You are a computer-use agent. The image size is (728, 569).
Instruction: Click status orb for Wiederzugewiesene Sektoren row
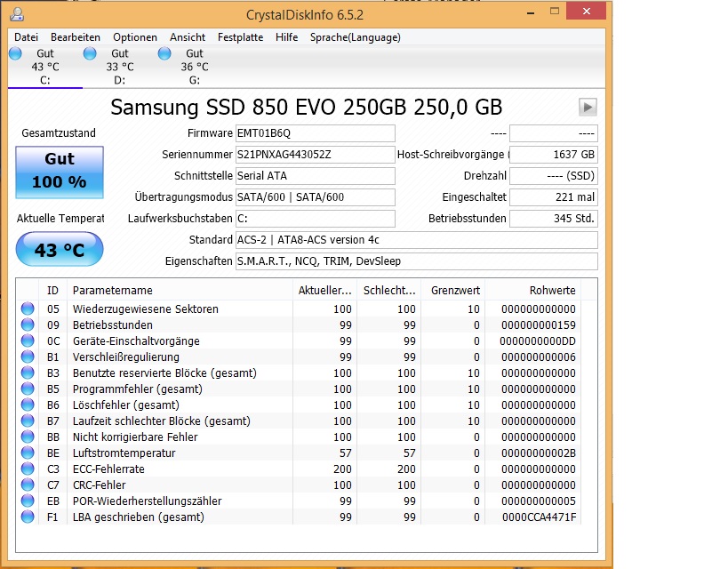point(28,309)
